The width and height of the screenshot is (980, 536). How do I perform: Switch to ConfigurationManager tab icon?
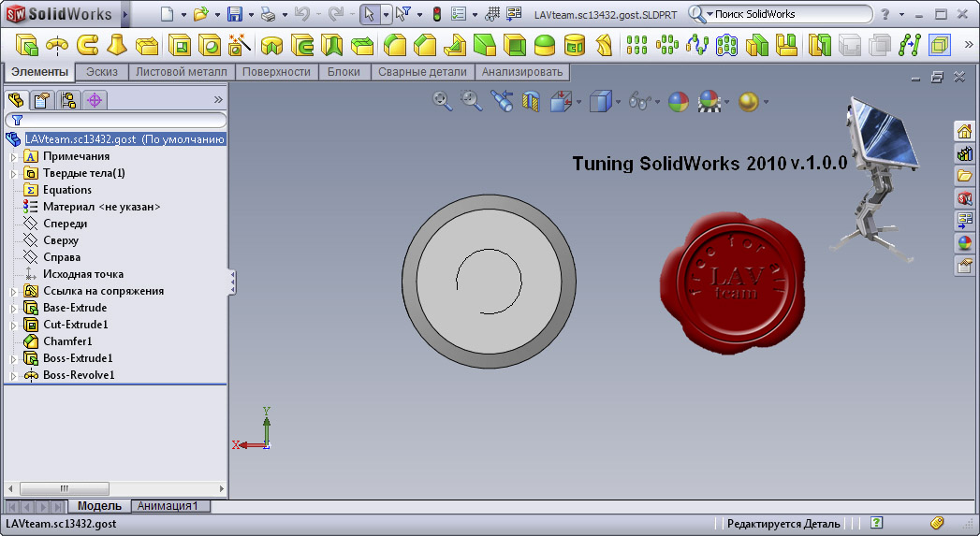(68, 100)
